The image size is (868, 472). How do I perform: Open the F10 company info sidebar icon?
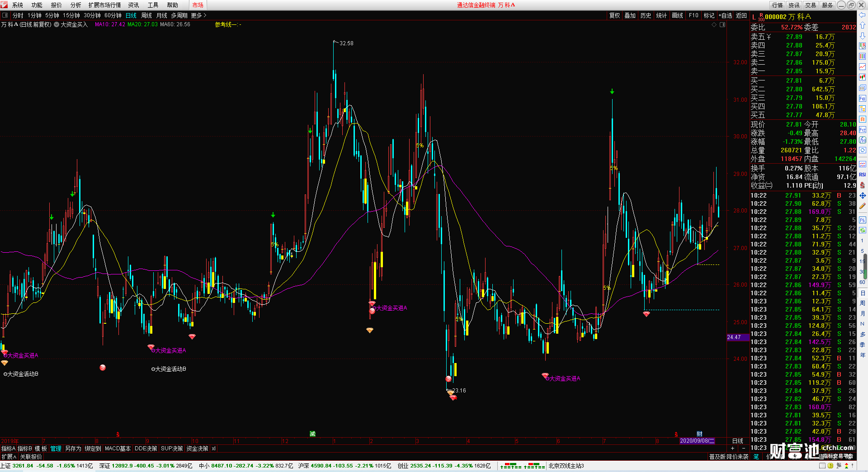point(863,98)
